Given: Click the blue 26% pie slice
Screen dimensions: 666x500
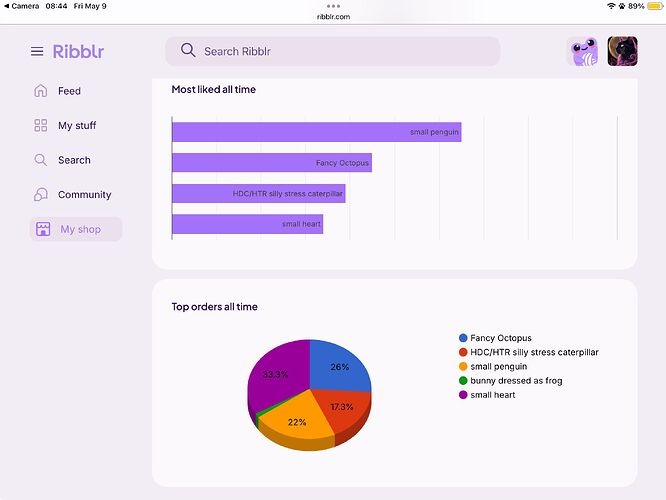Looking at the screenshot, I should coord(339,367).
